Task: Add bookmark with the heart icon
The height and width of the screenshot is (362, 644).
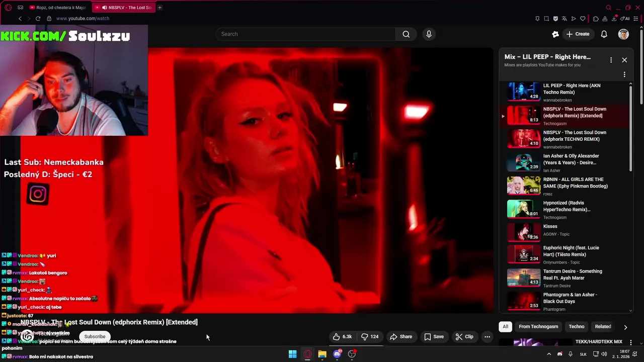Action: 583,19
